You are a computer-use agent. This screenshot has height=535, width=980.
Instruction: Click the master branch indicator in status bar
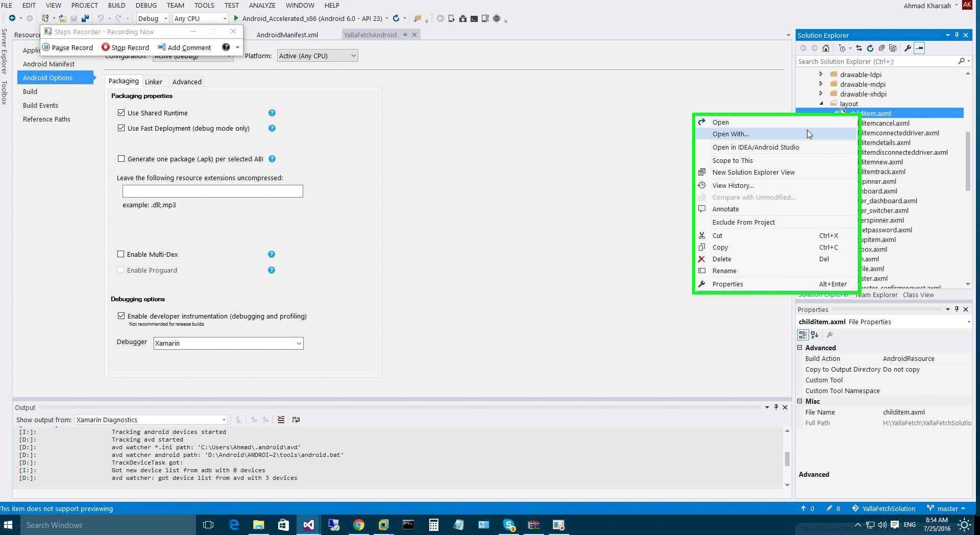click(946, 508)
